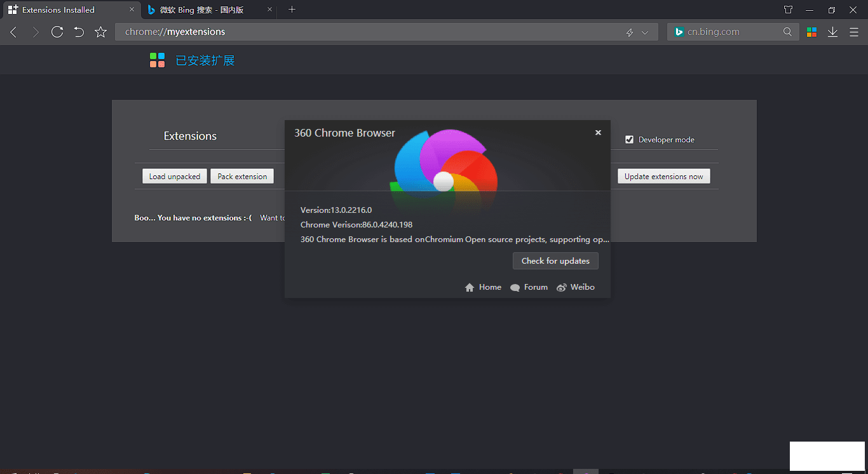Click the Version:13.0.2216.0 text
The image size is (868, 474).
336,210
